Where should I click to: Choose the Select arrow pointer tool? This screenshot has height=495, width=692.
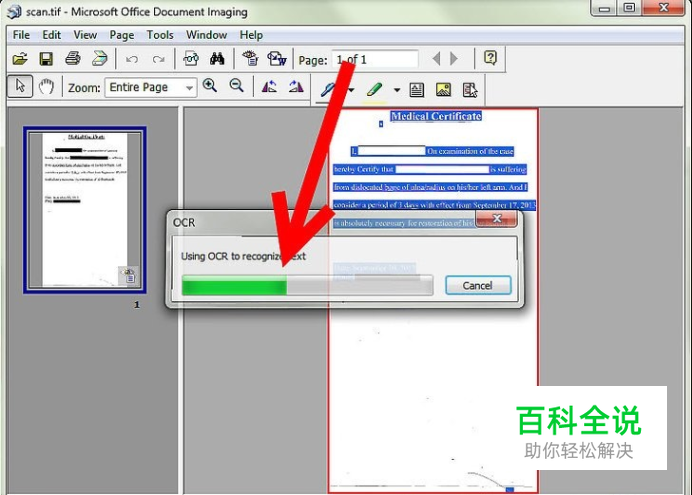pos(20,86)
